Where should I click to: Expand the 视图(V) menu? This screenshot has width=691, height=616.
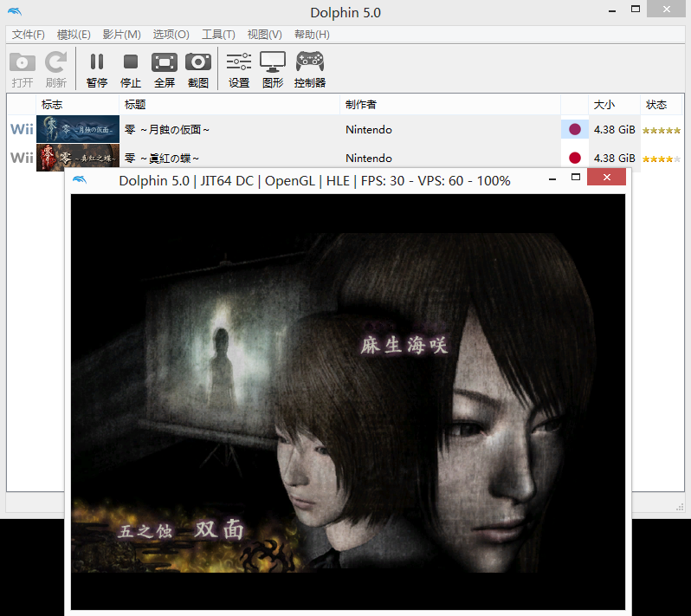(x=264, y=35)
